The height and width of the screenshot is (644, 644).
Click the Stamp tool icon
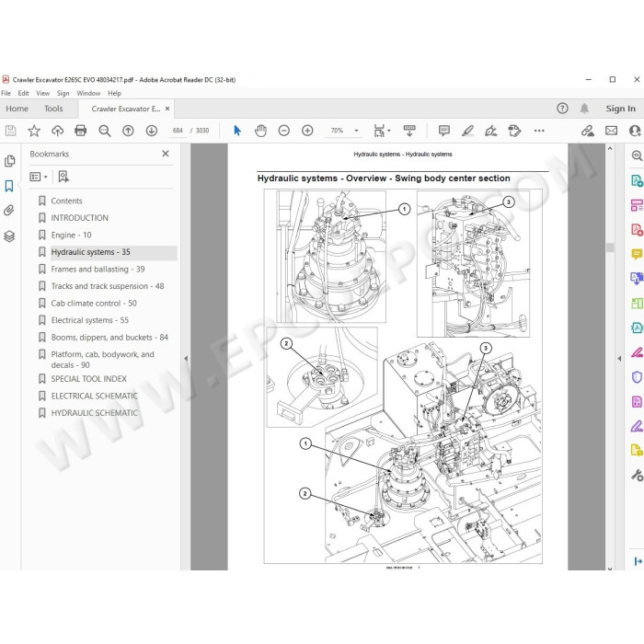tap(514, 131)
